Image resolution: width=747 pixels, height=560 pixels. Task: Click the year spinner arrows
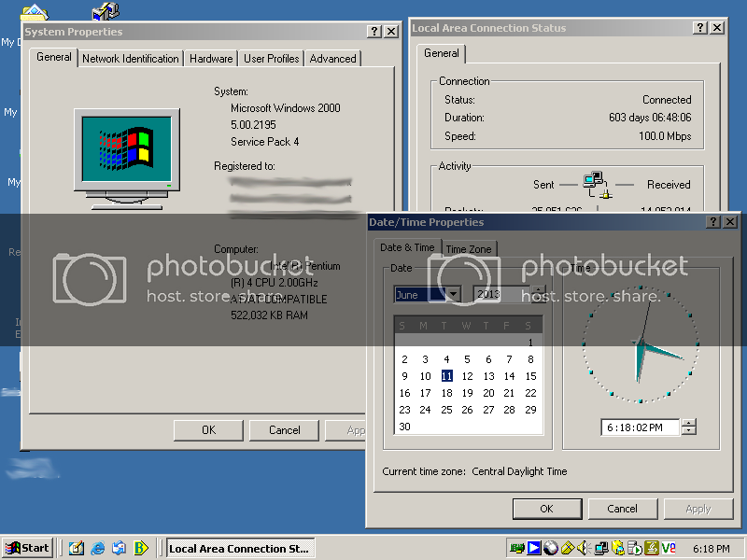[x=539, y=294]
